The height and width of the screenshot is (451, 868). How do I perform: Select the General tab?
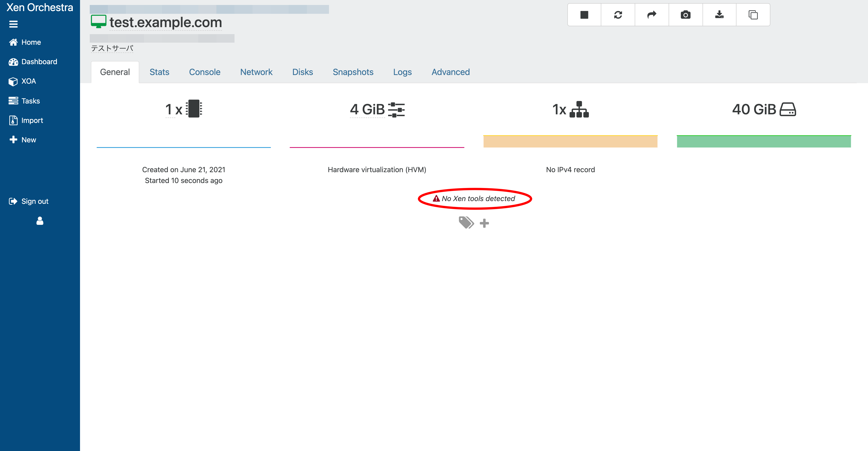(x=115, y=72)
